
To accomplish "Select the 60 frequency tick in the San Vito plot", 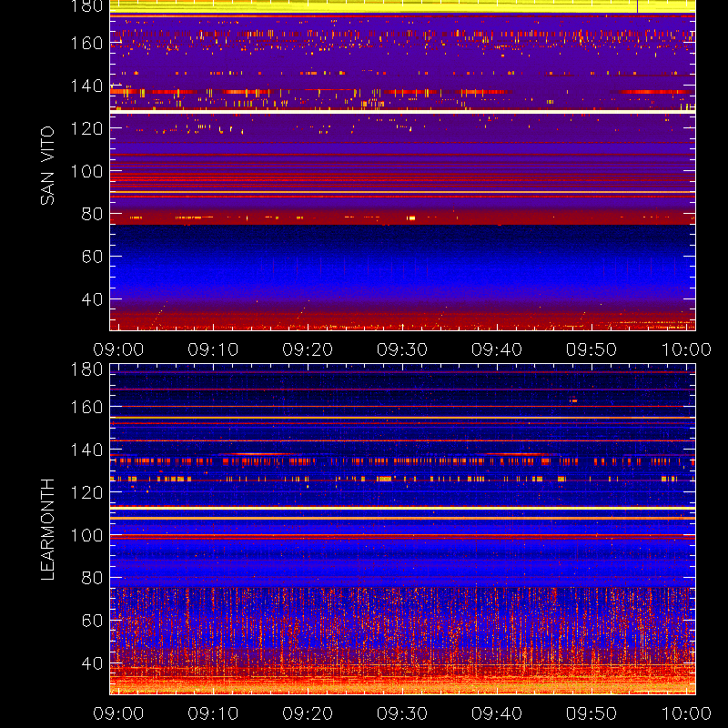I will [x=92, y=257].
